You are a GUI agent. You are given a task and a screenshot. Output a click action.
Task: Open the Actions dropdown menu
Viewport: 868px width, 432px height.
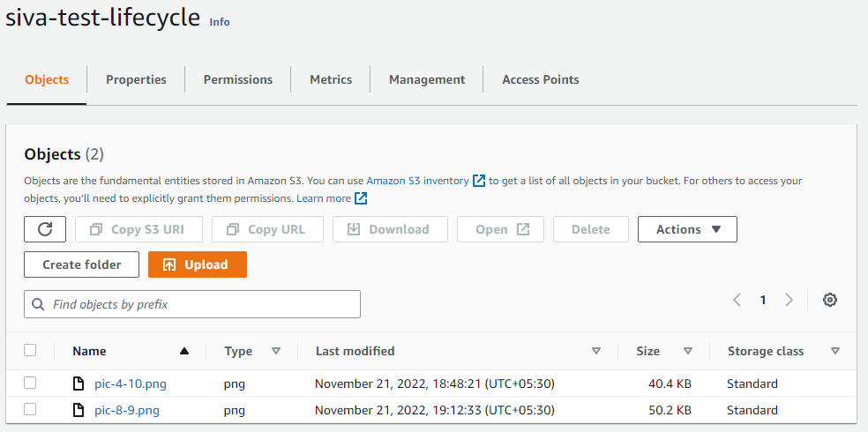687,229
